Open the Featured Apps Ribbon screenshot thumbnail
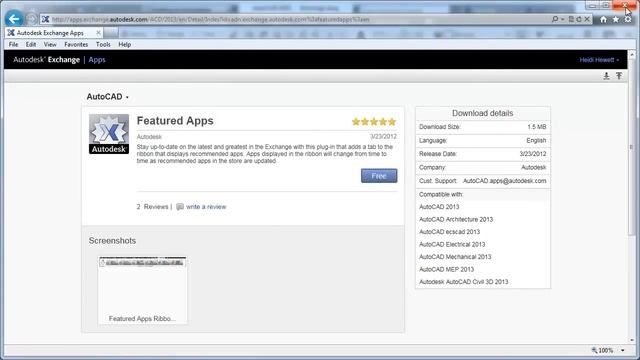This screenshot has height=360, width=640. 142,290
